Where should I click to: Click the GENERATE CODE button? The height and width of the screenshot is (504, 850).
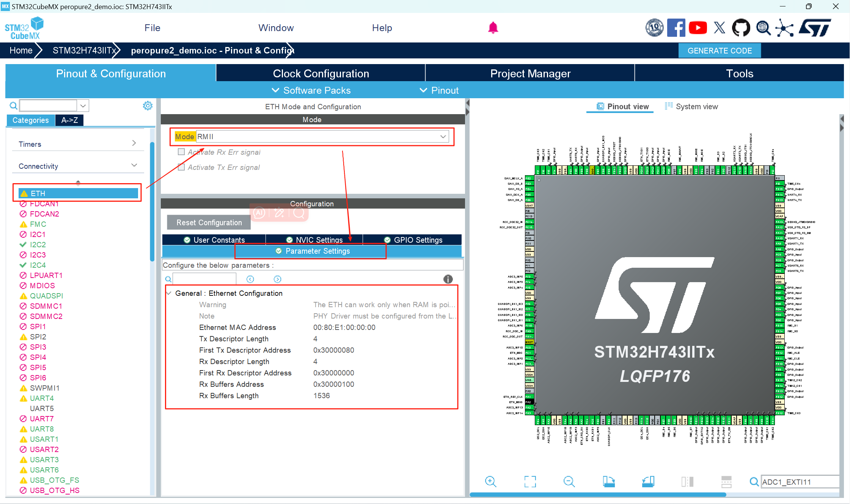(x=719, y=50)
